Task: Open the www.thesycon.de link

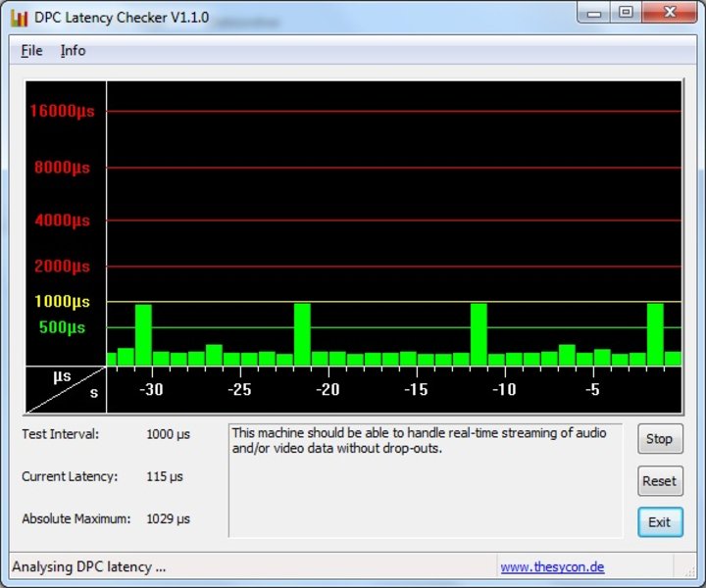Action: coord(552,566)
